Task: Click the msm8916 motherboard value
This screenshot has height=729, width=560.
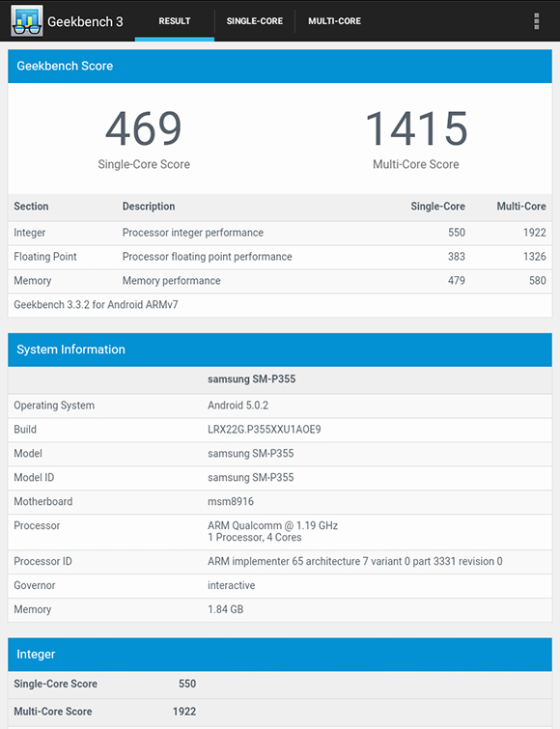Action: [231, 502]
